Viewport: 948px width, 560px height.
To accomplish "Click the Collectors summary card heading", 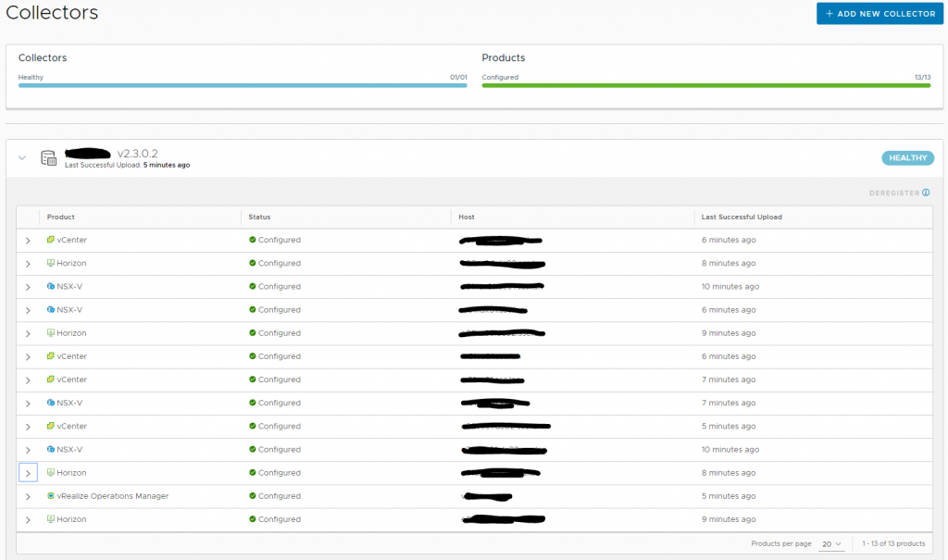I will (43, 57).
